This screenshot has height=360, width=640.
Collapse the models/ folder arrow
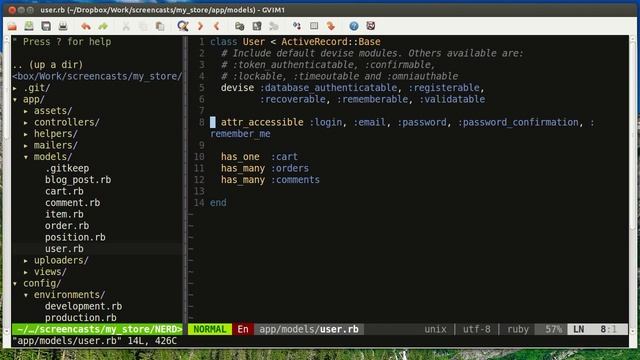tap(26, 157)
